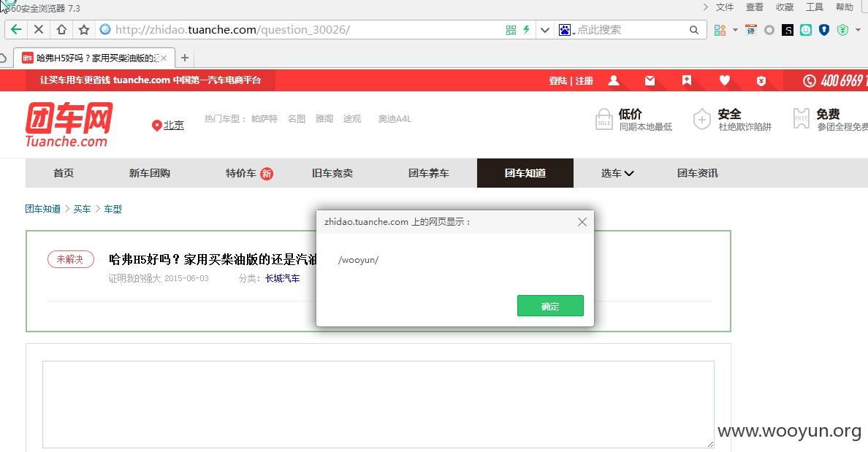Open 旧车竞卖 navigation item
Viewport: 868px width, 452px height.
click(x=332, y=173)
